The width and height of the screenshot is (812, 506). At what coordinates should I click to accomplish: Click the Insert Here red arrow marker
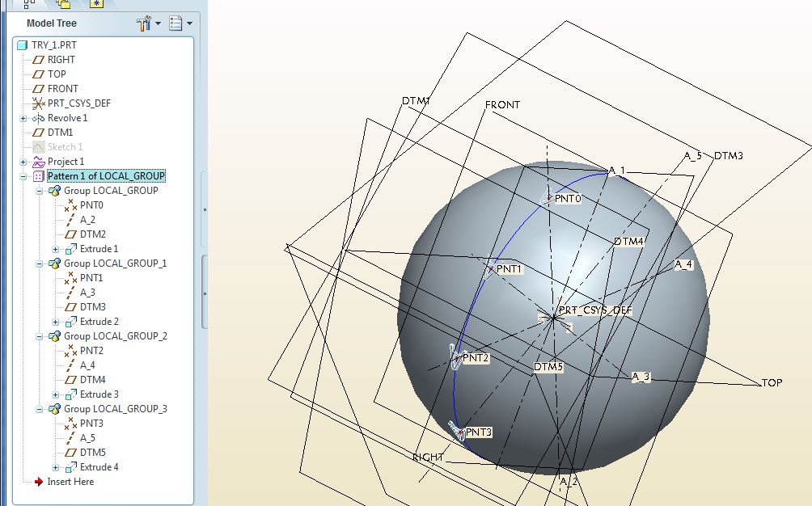38,482
